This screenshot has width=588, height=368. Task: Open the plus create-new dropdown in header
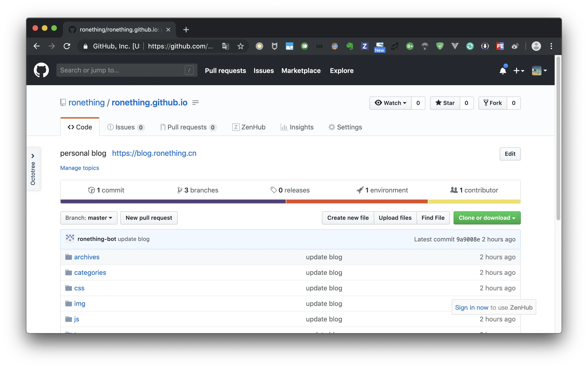click(x=519, y=71)
